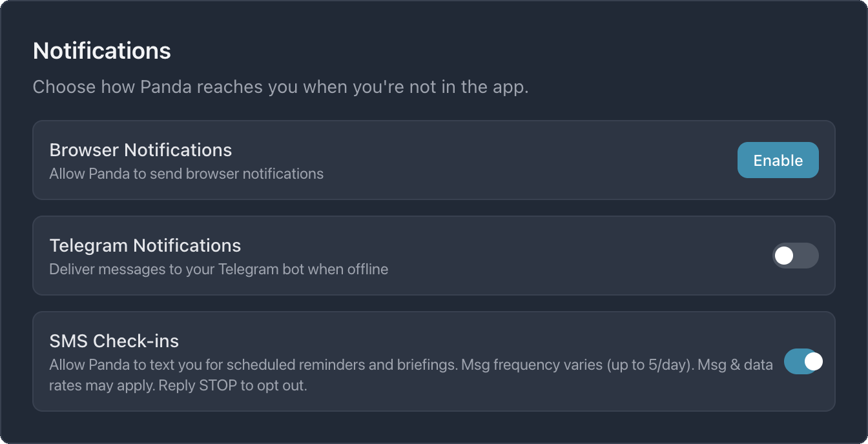Click the Notifications page heading

point(102,50)
